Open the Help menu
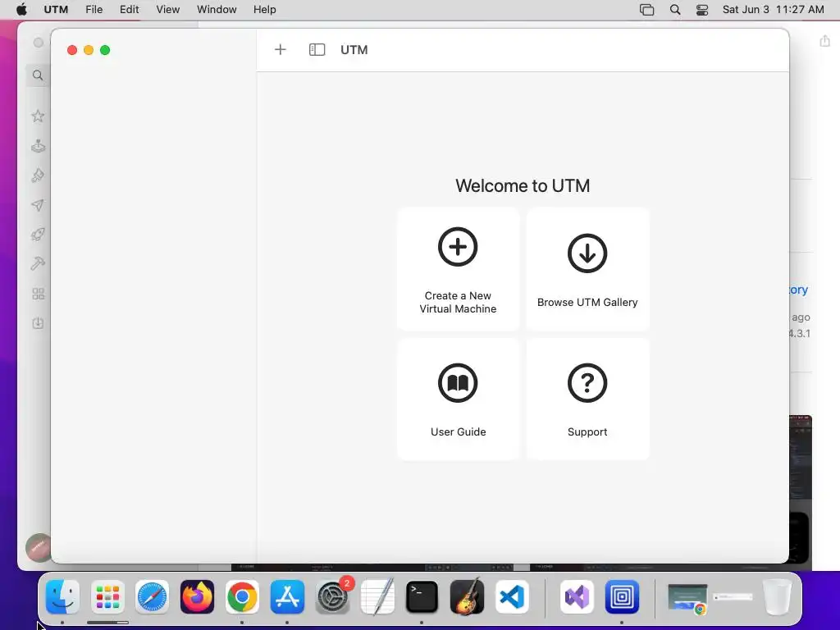Viewport: 840px width, 630px height. pyautogui.click(x=265, y=10)
